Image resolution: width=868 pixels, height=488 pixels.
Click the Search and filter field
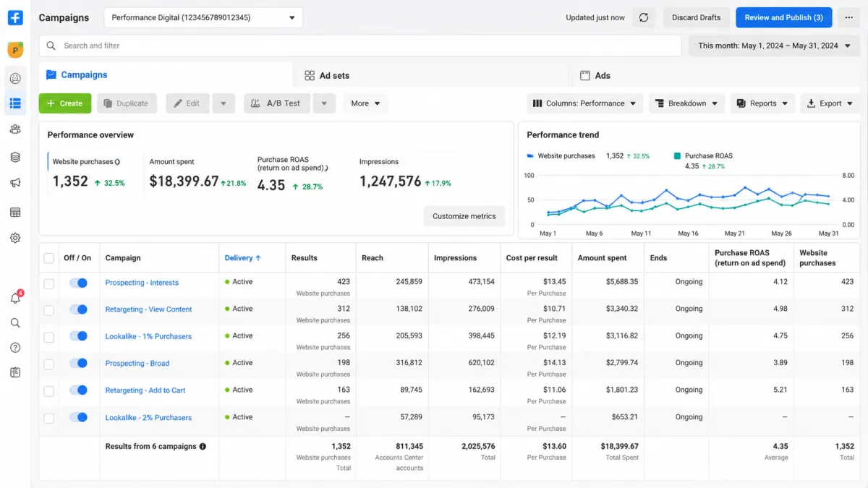(360, 46)
